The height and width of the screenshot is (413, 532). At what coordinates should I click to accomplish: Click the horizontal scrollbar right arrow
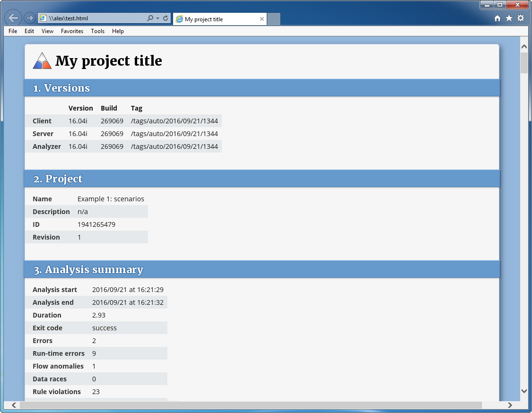tap(510, 405)
